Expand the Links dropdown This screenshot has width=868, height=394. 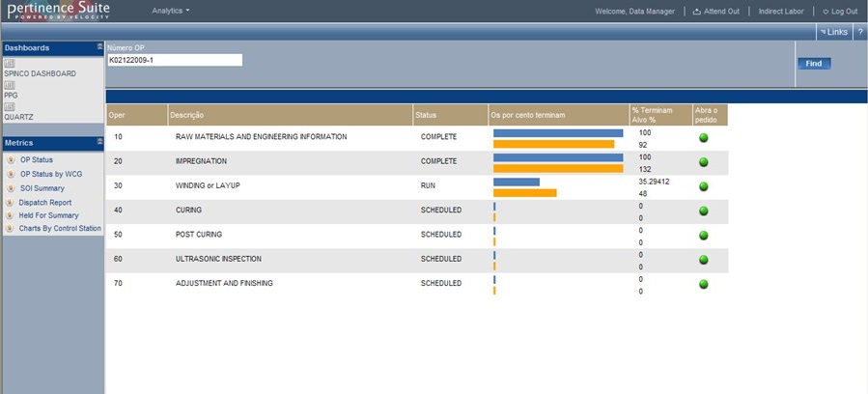point(833,32)
